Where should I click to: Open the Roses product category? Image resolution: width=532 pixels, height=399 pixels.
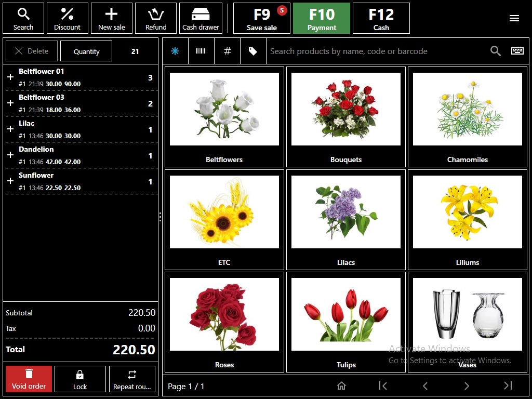[x=224, y=321]
